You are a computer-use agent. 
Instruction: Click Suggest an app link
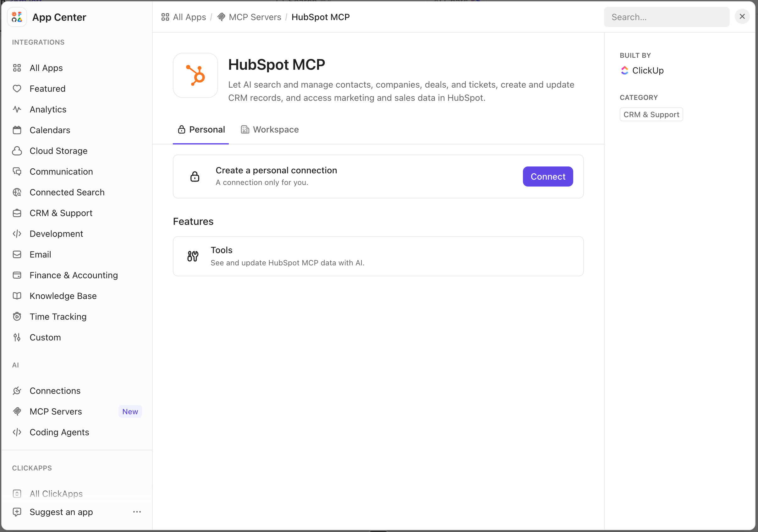point(61,512)
